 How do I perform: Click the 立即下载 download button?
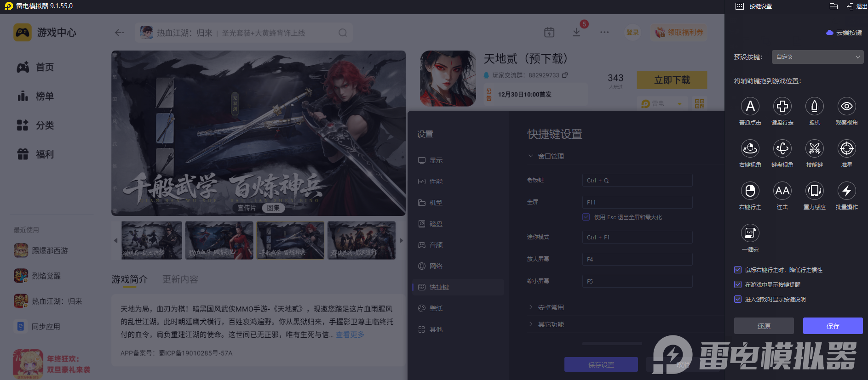tap(672, 80)
